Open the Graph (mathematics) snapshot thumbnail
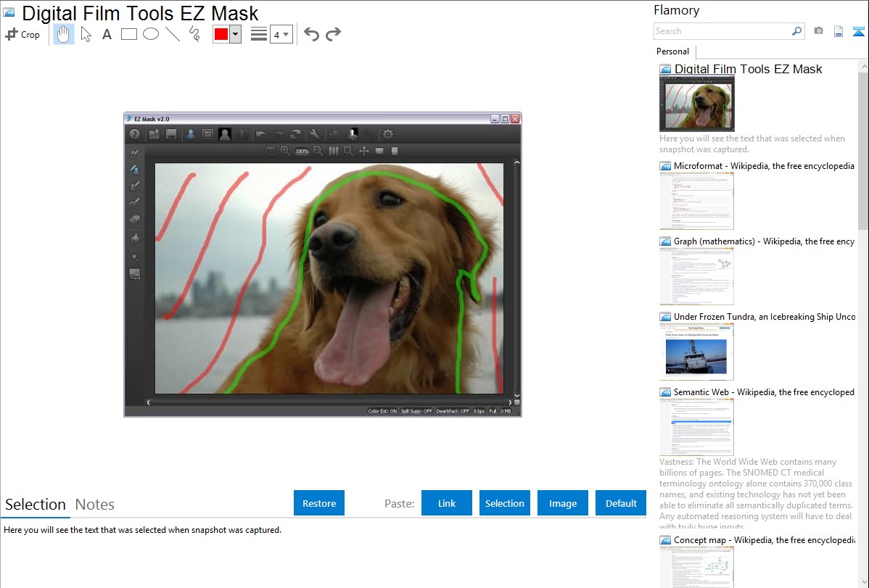The height and width of the screenshot is (588, 869). pyautogui.click(x=696, y=276)
